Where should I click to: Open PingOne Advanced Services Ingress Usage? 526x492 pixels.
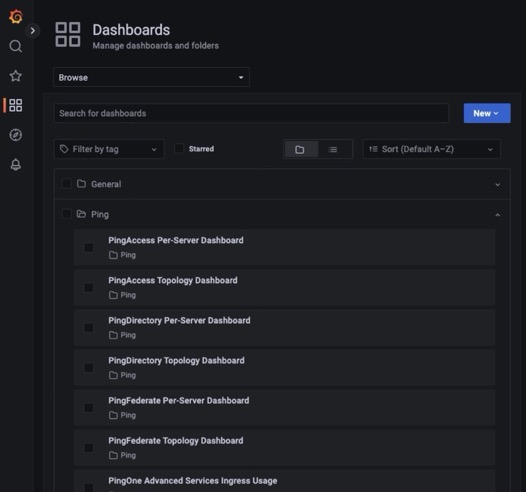pos(193,481)
